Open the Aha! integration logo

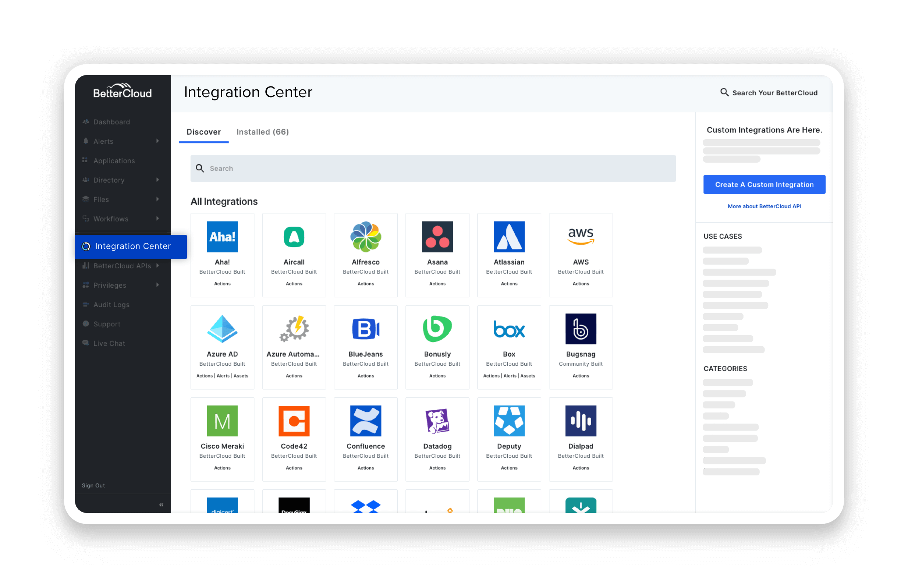pyautogui.click(x=222, y=237)
